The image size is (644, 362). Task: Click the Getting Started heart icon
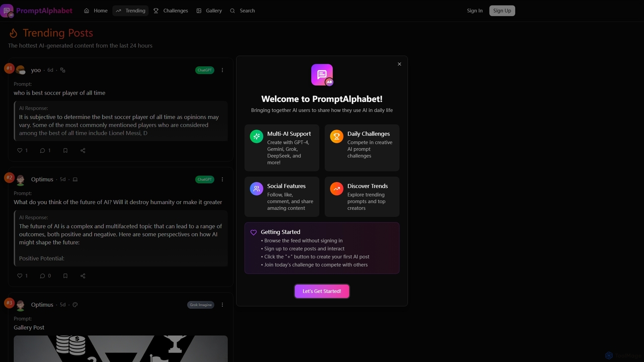254,232
